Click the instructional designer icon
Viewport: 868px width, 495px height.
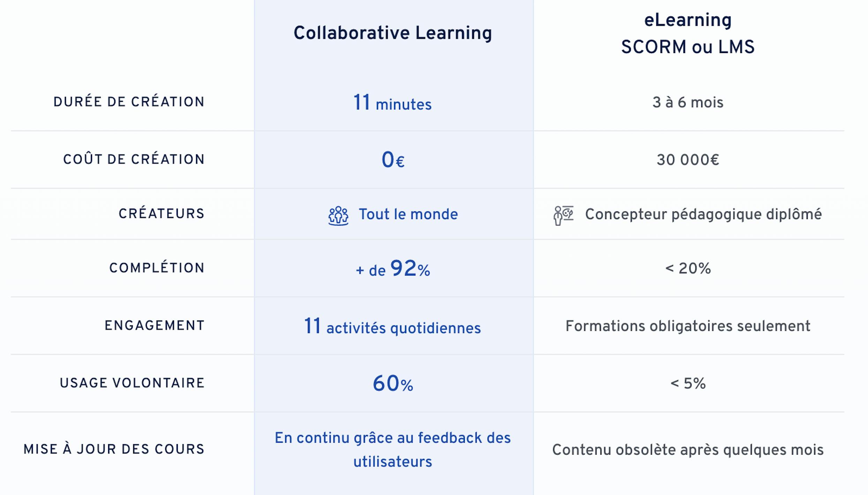[x=563, y=215]
